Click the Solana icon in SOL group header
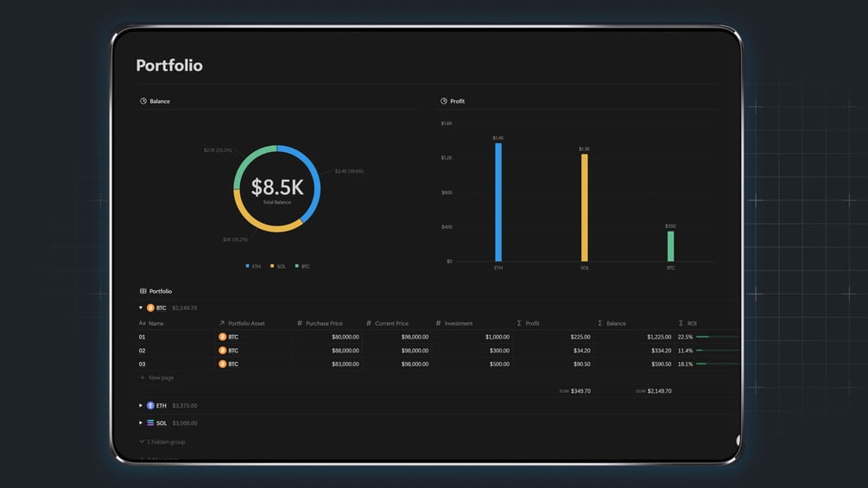 150,422
